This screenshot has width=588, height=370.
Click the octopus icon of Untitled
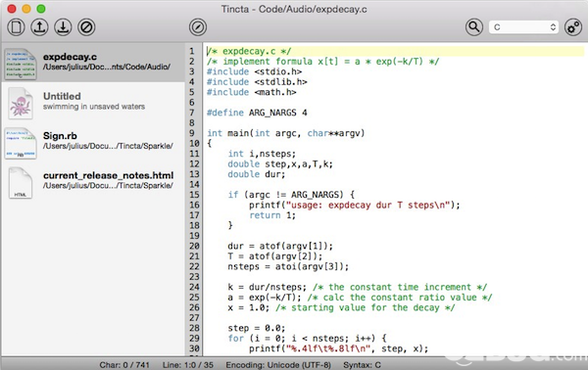(x=21, y=104)
